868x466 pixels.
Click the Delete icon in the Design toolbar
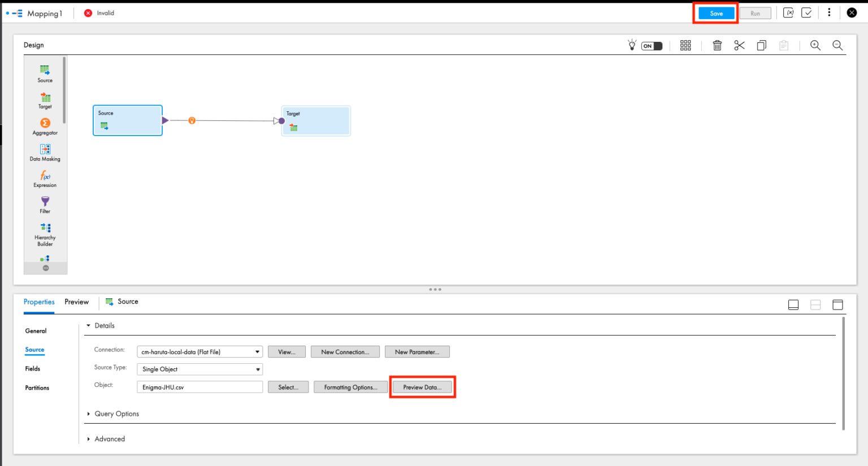click(717, 45)
